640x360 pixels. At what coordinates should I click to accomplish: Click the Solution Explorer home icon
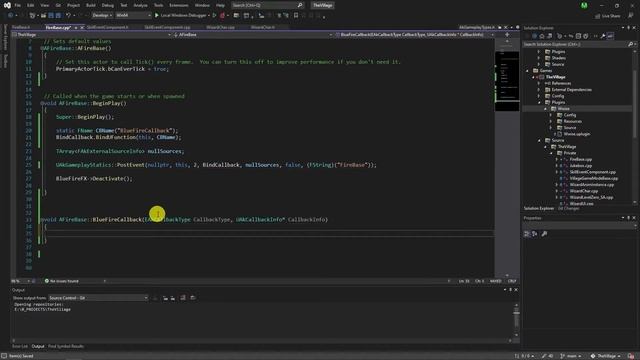pos(542,36)
